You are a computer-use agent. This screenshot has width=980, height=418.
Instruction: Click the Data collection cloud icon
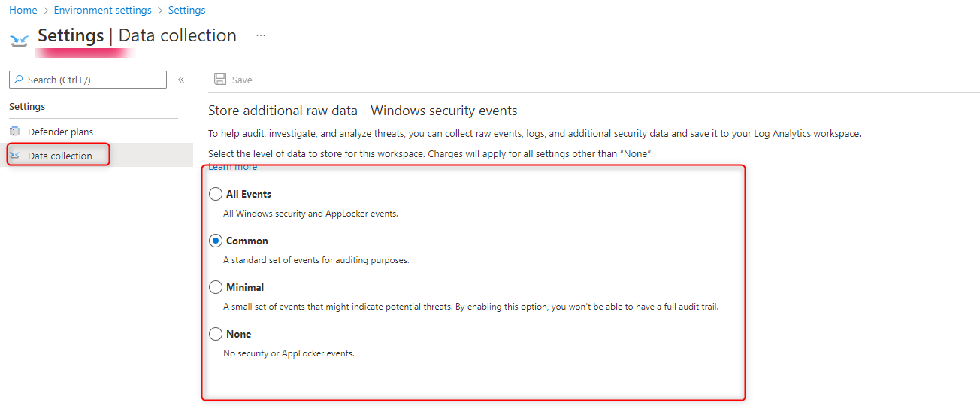click(x=15, y=156)
